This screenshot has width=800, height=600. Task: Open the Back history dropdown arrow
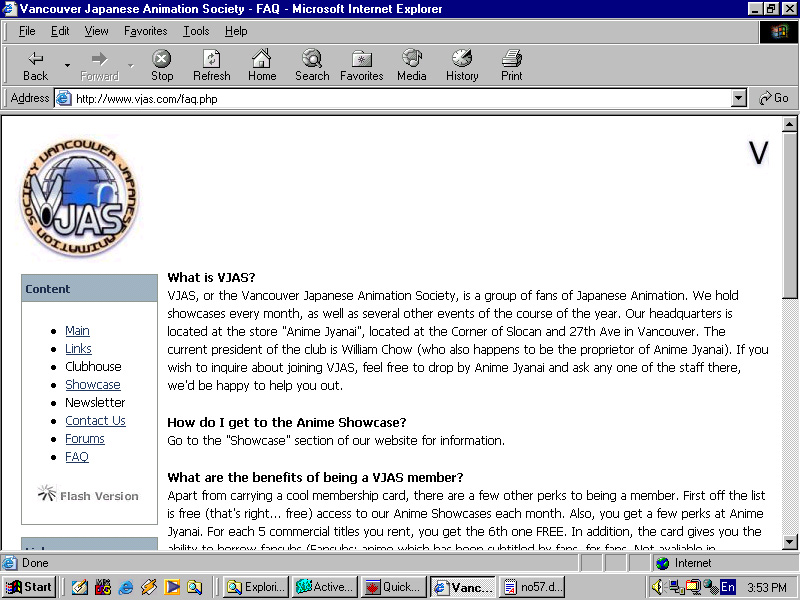tap(67, 66)
